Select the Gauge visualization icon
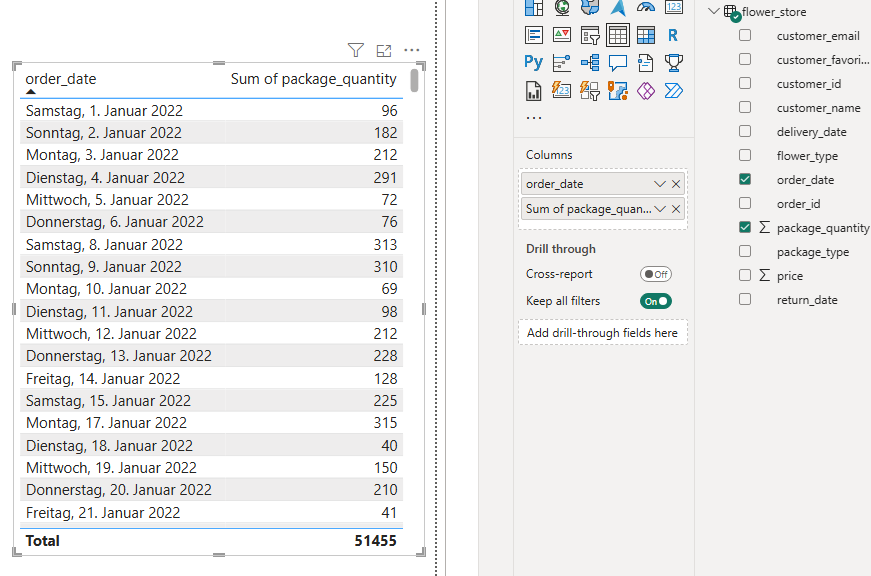The width and height of the screenshot is (871, 576). [x=645, y=7]
